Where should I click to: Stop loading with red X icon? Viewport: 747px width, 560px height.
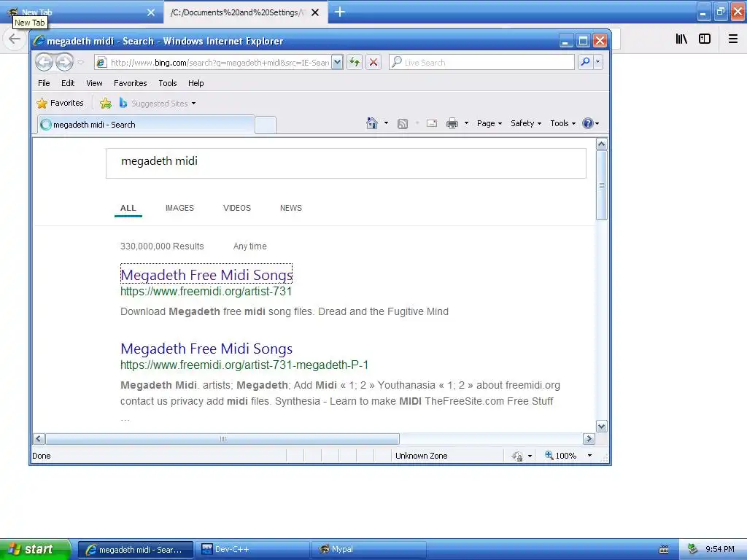(x=373, y=63)
